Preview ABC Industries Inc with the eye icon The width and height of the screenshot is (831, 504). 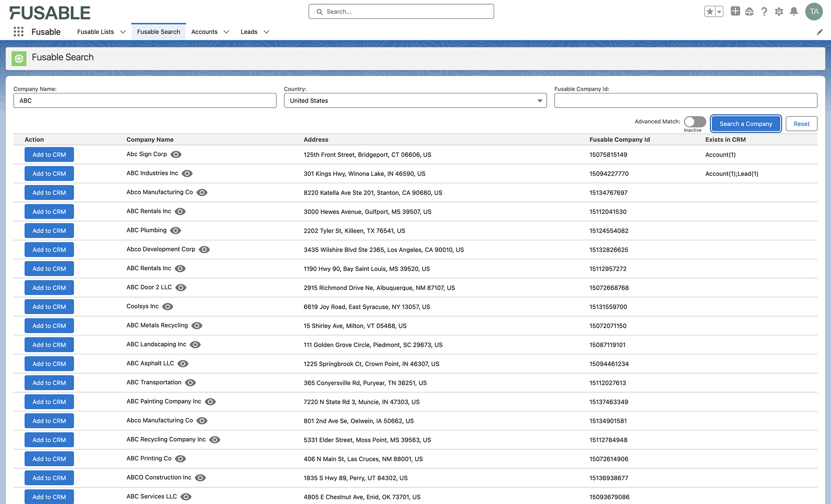[x=187, y=173]
